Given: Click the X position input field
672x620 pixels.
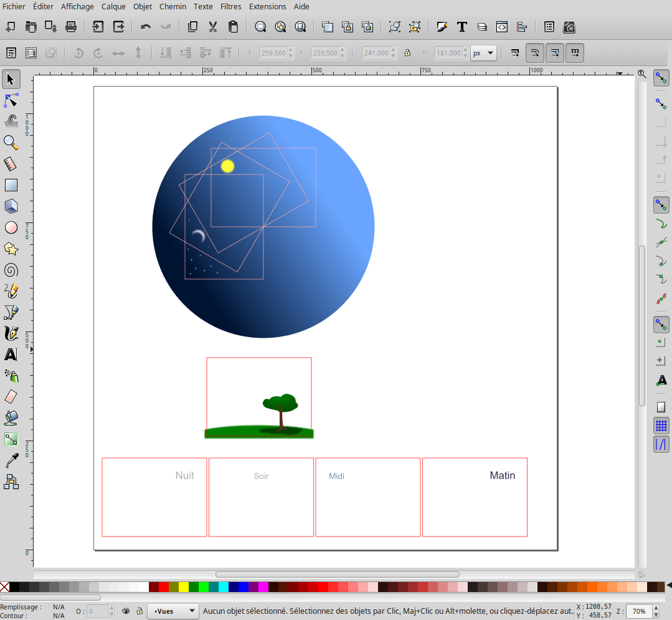Looking at the screenshot, I should click(273, 53).
